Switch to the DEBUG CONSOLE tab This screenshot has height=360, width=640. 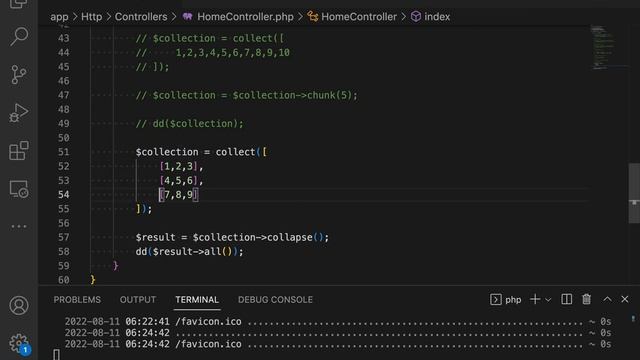[x=276, y=300]
